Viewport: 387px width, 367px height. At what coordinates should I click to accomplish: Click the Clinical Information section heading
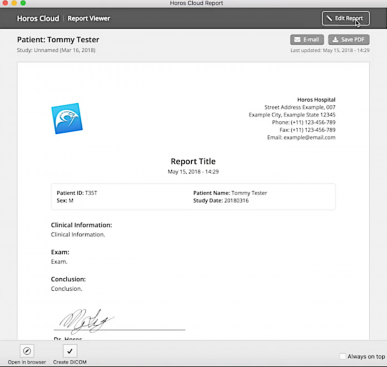click(81, 225)
